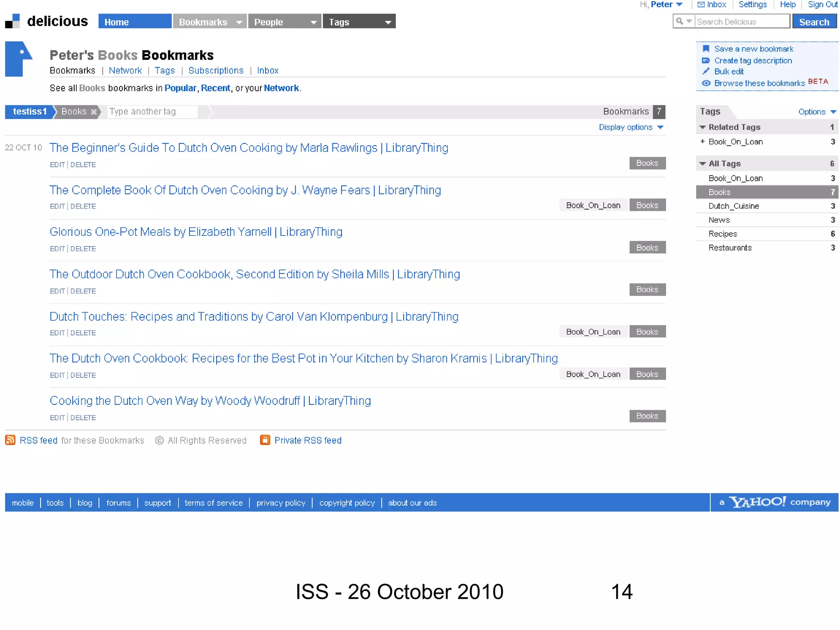Collapse the Related Tags section
The height and width of the screenshot is (630, 840).
tap(703, 127)
